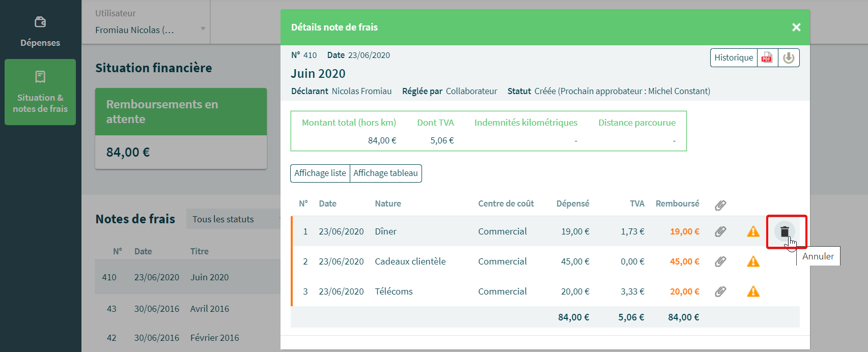
Task: Open the Tous les statuts filter
Action: 233,219
